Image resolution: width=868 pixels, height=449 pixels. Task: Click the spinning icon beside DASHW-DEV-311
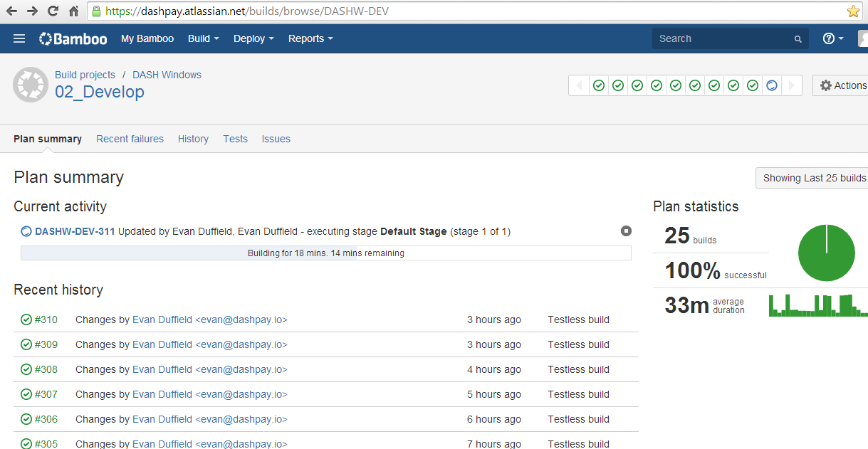(x=26, y=231)
